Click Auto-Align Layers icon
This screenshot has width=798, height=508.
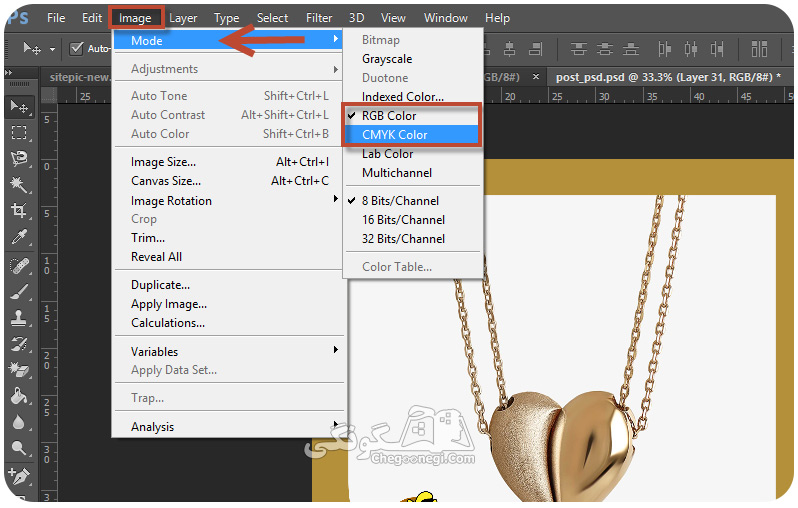click(x=759, y=49)
